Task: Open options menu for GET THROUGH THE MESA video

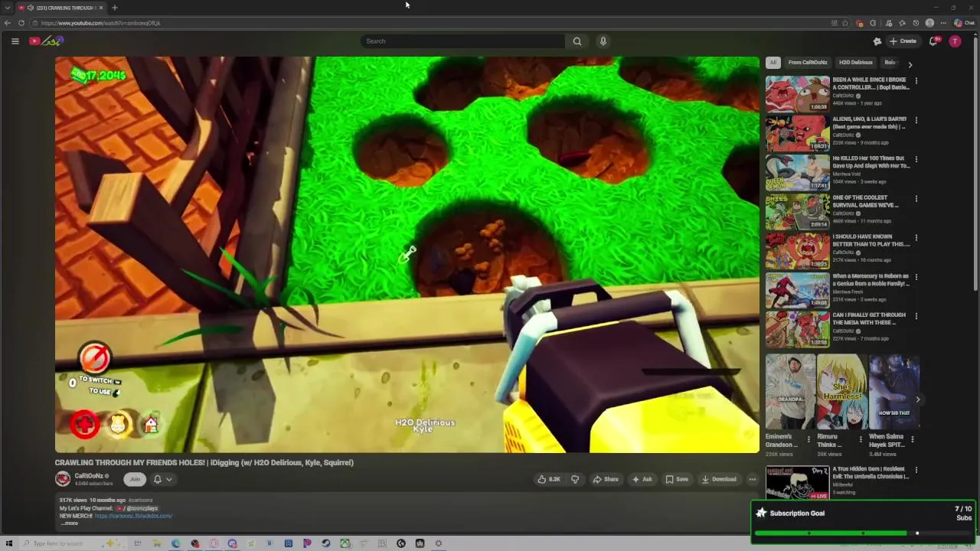Action: coord(916,316)
